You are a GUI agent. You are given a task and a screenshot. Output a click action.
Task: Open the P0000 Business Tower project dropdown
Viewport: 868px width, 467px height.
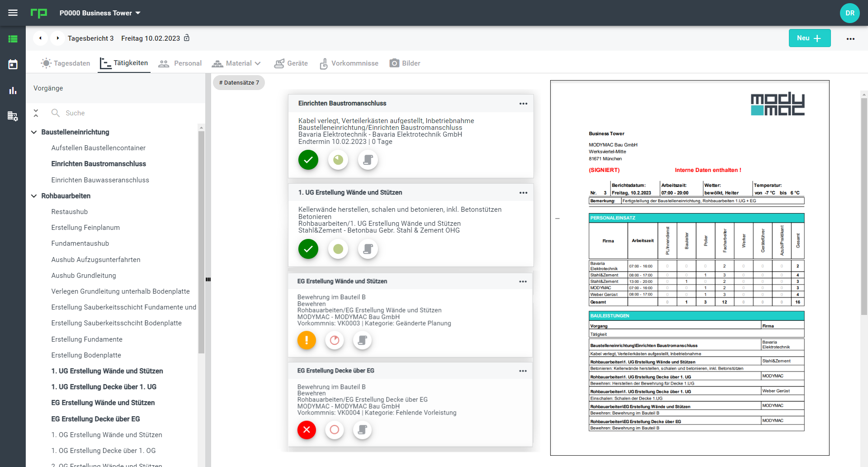(100, 13)
